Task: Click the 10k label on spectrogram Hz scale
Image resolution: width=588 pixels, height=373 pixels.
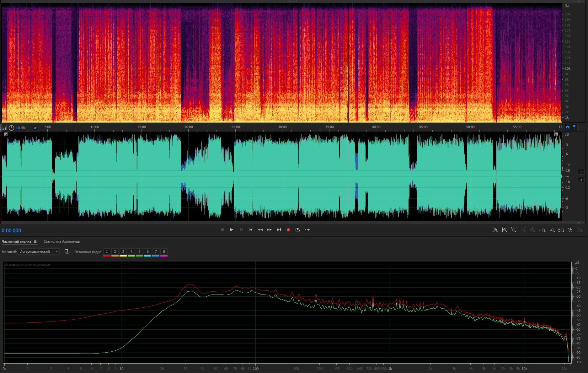Action: [568, 68]
